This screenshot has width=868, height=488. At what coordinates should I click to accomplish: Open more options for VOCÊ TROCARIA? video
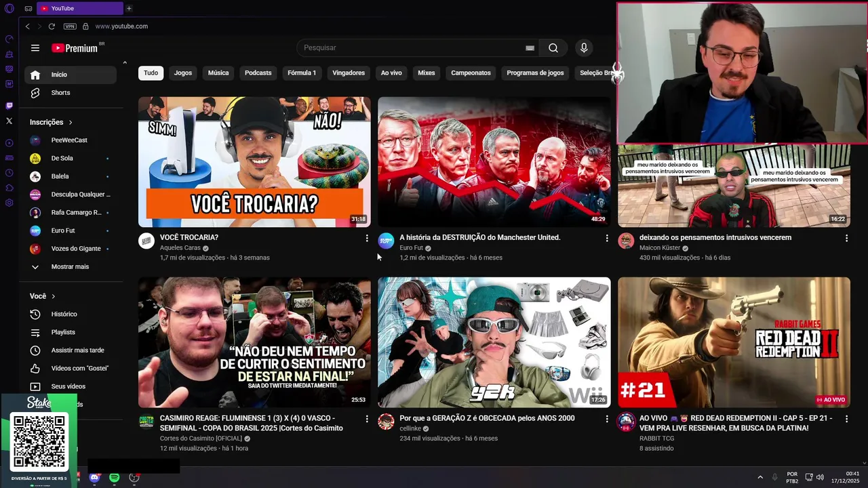(x=367, y=239)
